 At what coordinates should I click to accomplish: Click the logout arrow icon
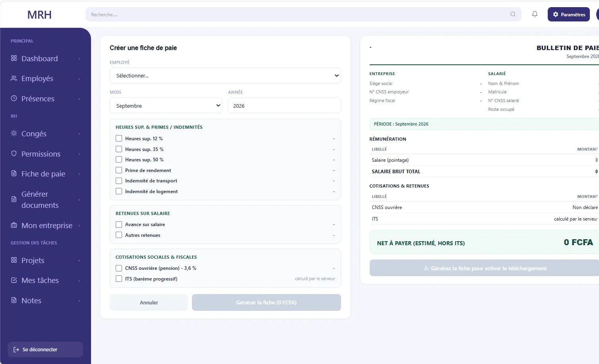[16, 350]
